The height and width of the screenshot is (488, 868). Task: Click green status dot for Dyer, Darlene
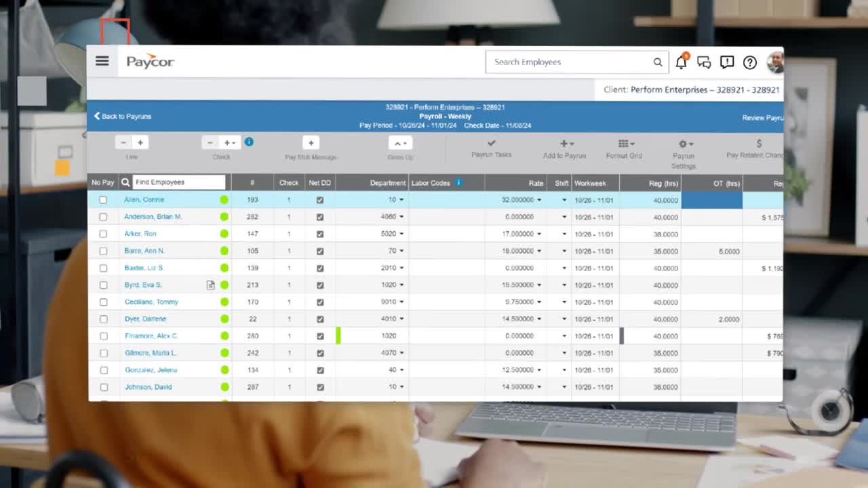[224, 319]
